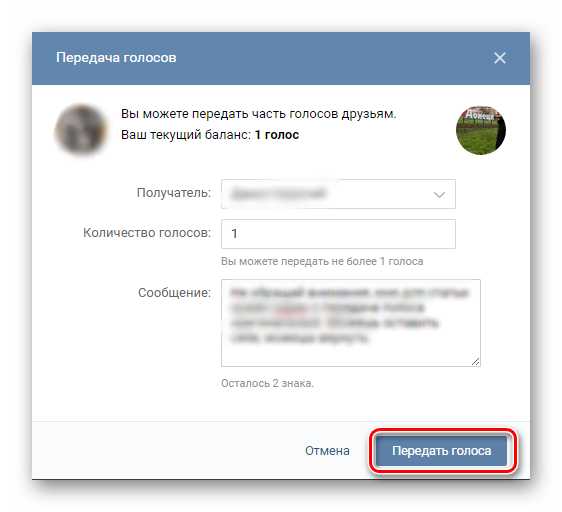Click the Количество голосов: label
Viewport: 562px width, 512px height.
click(147, 233)
